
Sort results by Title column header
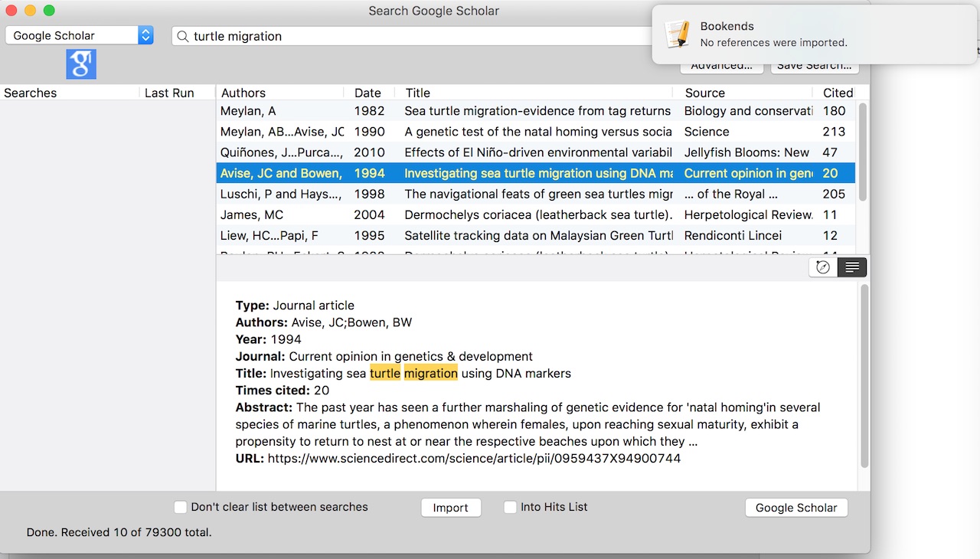(534, 93)
